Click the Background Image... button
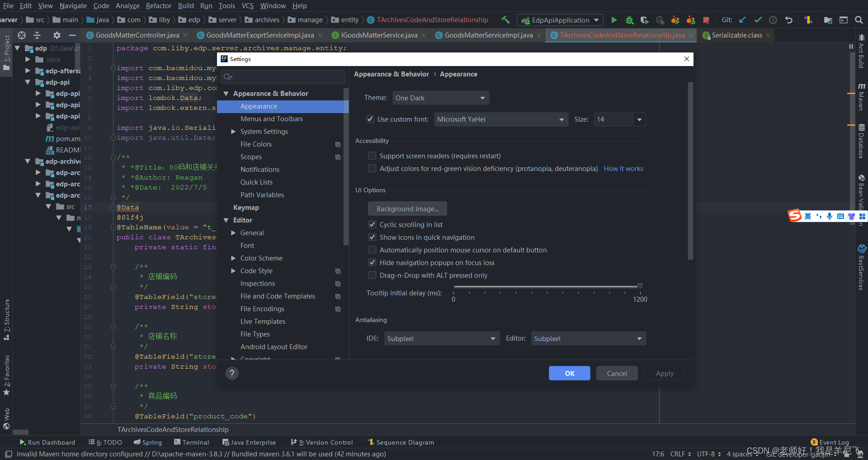This screenshot has height=460, width=868. [407, 209]
